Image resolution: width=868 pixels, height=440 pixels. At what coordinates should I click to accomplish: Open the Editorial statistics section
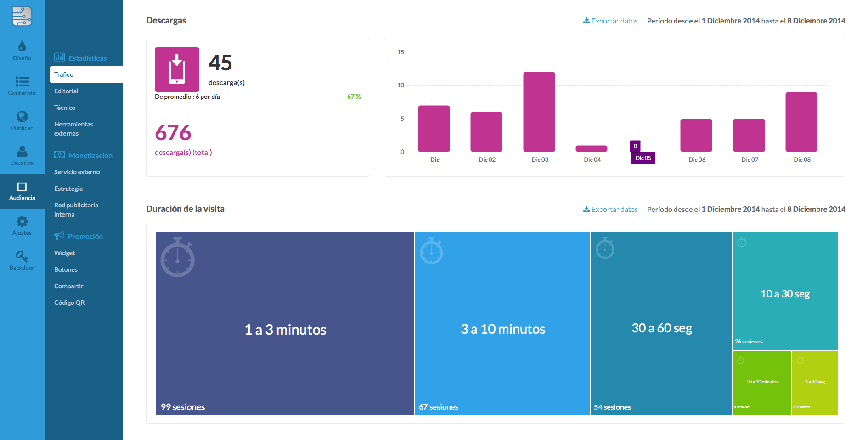click(x=66, y=91)
